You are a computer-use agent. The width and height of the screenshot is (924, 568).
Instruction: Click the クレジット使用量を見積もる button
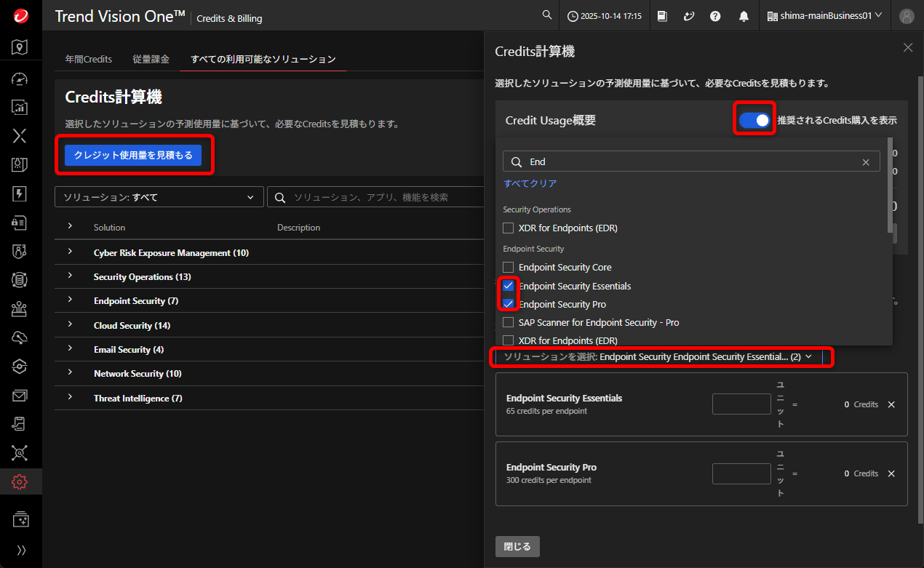133,155
